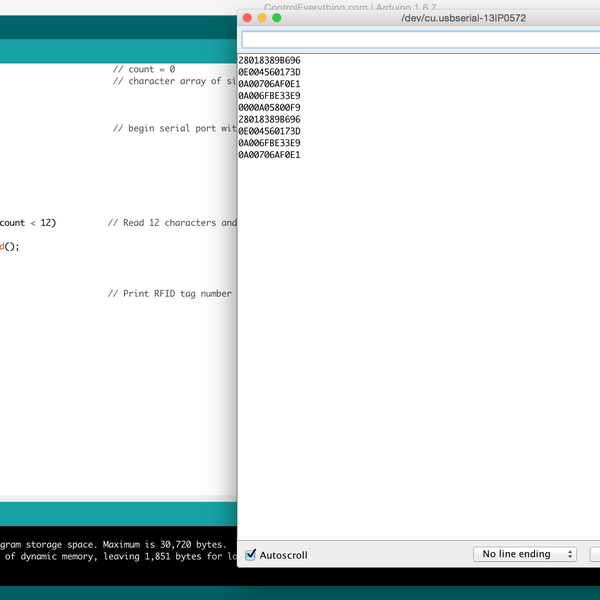Click the last 0A00706AF0E1 output line

(269, 155)
